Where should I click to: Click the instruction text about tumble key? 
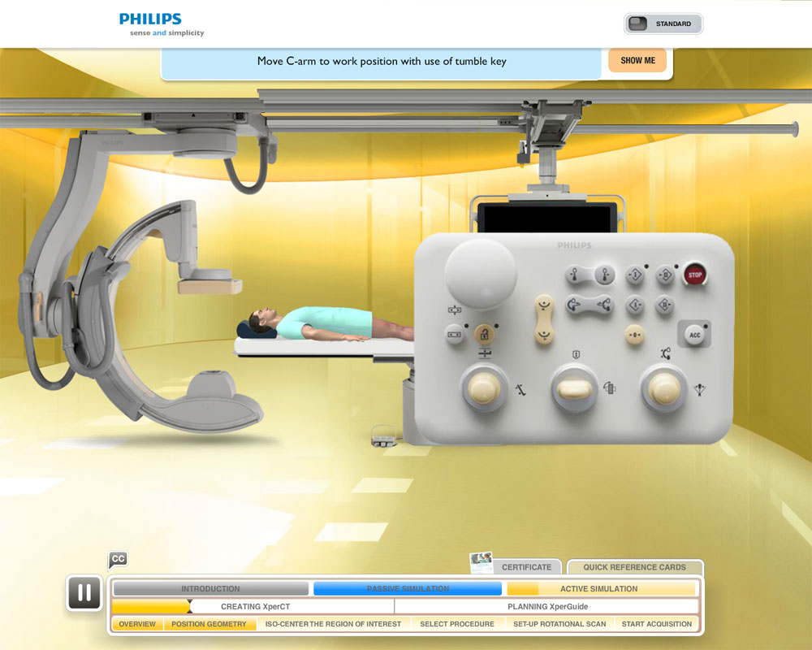coord(382,61)
